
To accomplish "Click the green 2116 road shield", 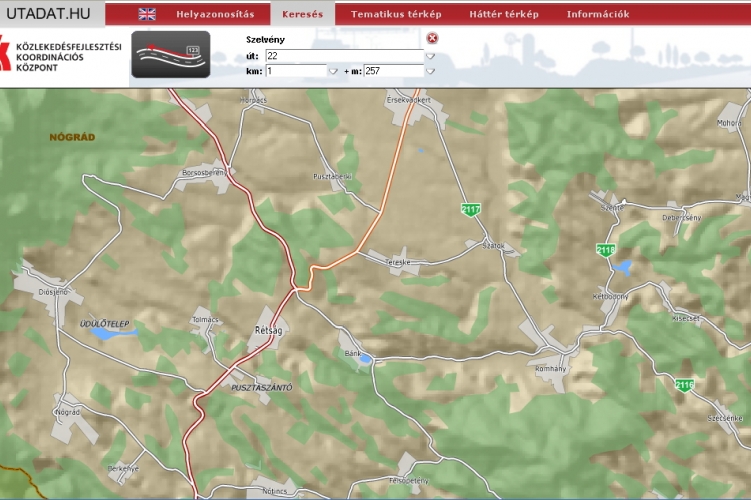I will click(x=684, y=385).
